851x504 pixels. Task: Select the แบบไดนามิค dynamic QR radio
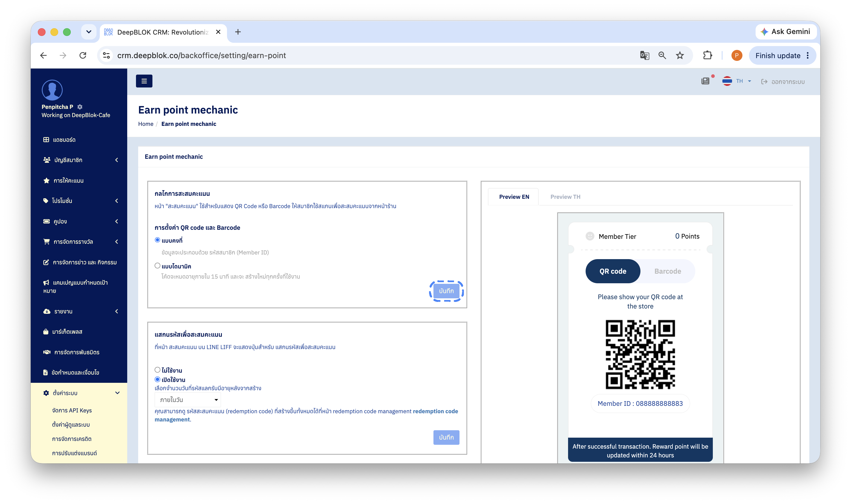157,266
